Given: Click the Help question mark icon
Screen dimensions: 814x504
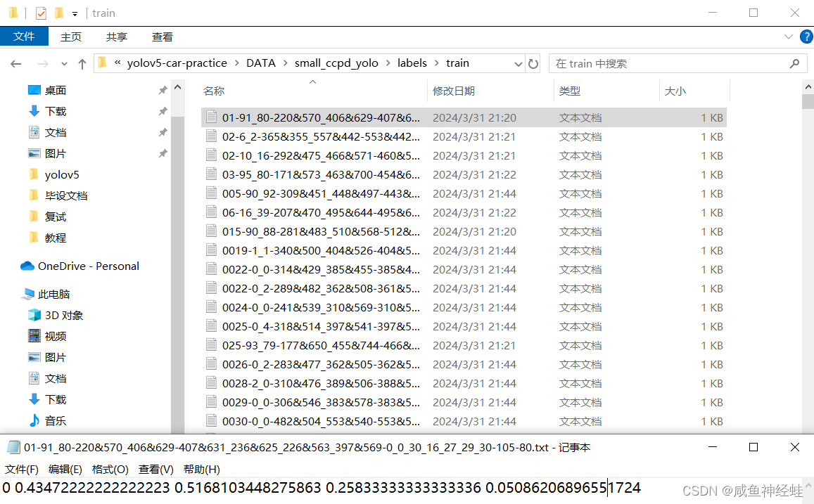Looking at the screenshot, I should coord(806,37).
